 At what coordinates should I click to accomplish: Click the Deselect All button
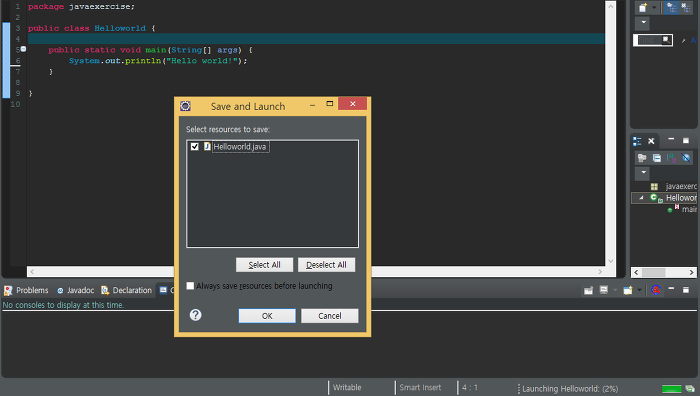point(326,265)
